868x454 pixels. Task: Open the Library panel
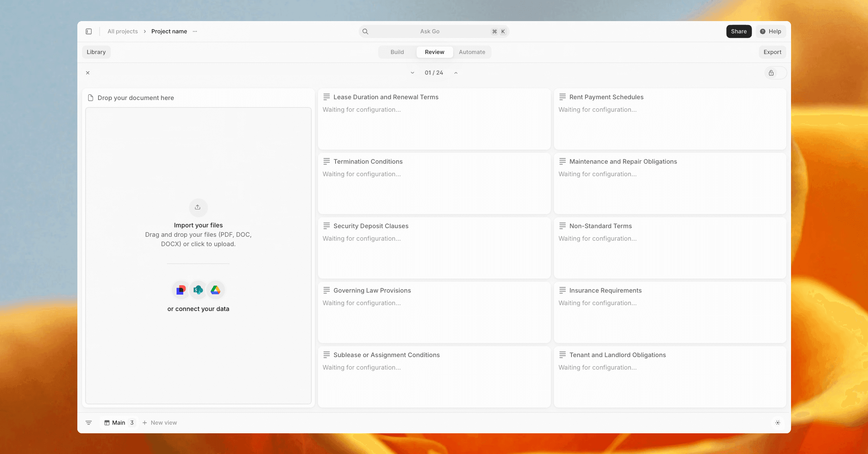[96, 52]
